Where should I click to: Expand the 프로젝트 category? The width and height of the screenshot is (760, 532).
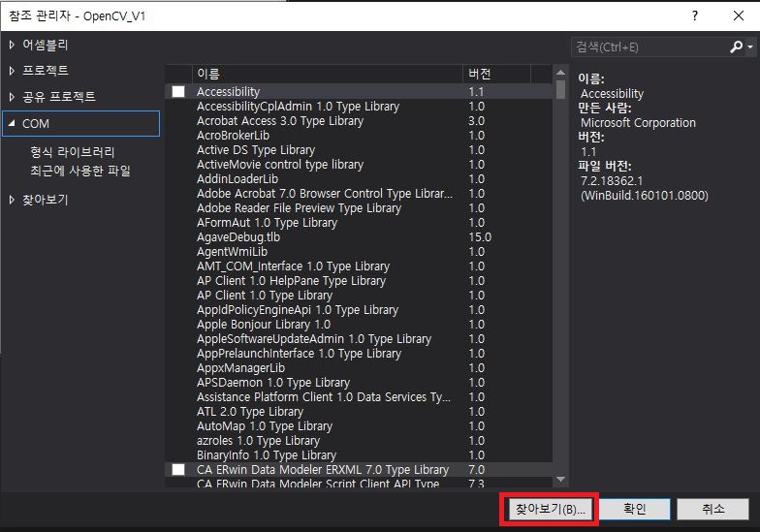click(x=12, y=71)
